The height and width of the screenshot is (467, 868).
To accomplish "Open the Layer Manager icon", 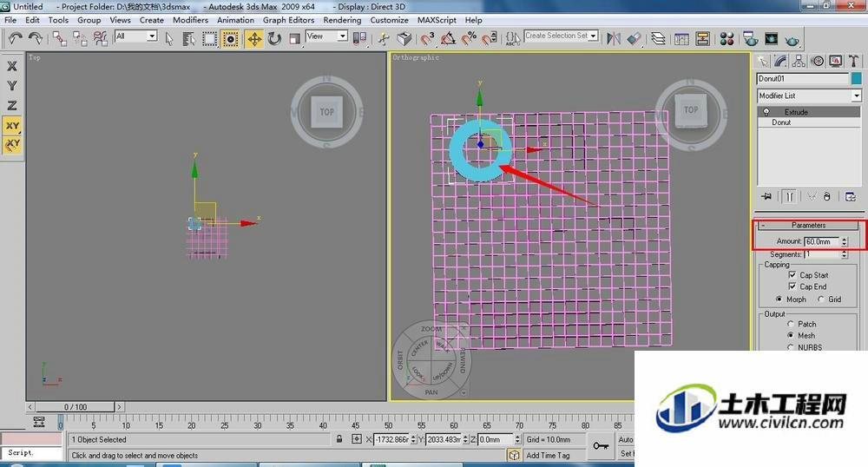I will click(658, 38).
